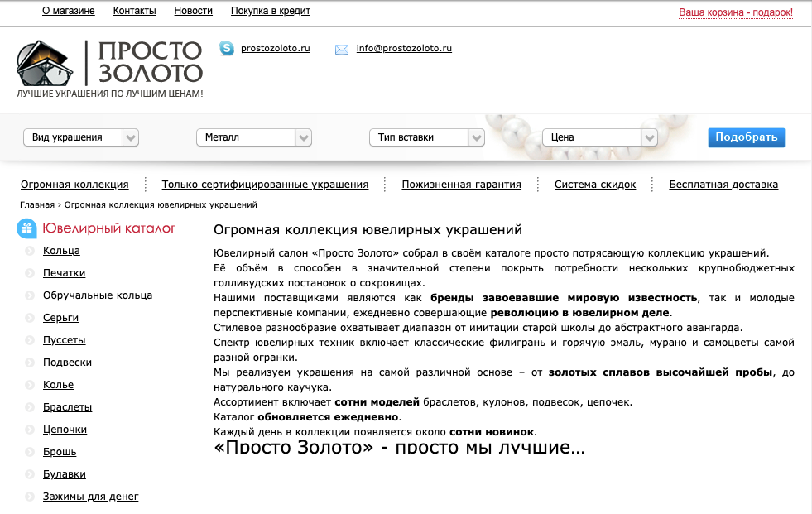This screenshot has height=514, width=812.
Task: Click the bullet icon next to Кольца
Action: tap(30, 252)
